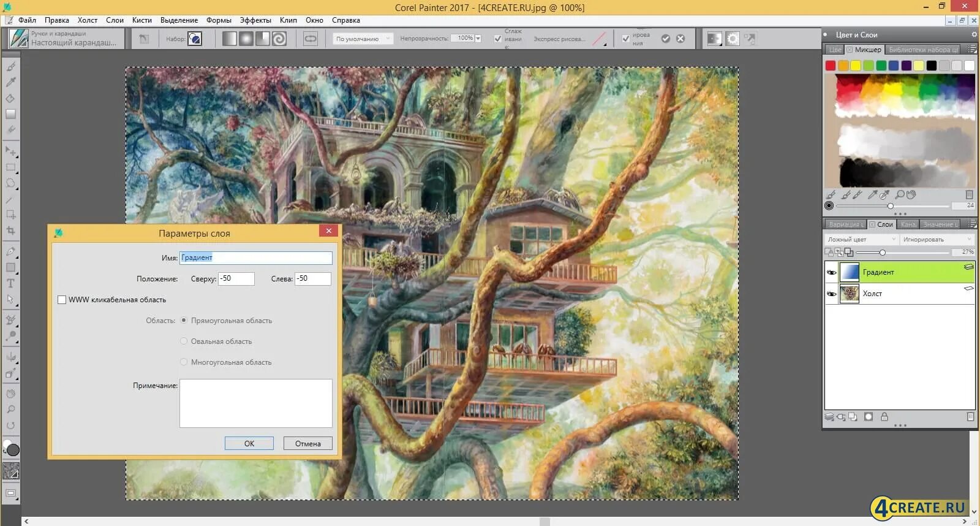Select the Rotate Page tool
980x526 pixels.
click(x=10, y=425)
